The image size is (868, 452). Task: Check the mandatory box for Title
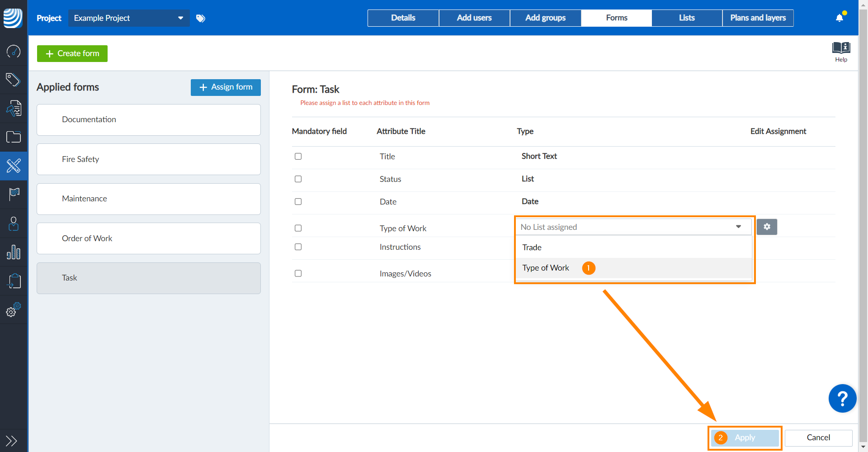[x=298, y=157]
